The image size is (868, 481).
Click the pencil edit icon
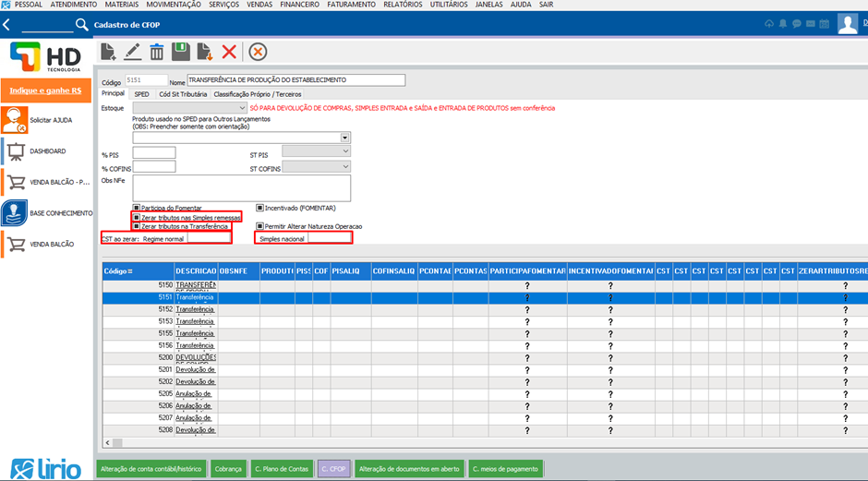tap(133, 53)
